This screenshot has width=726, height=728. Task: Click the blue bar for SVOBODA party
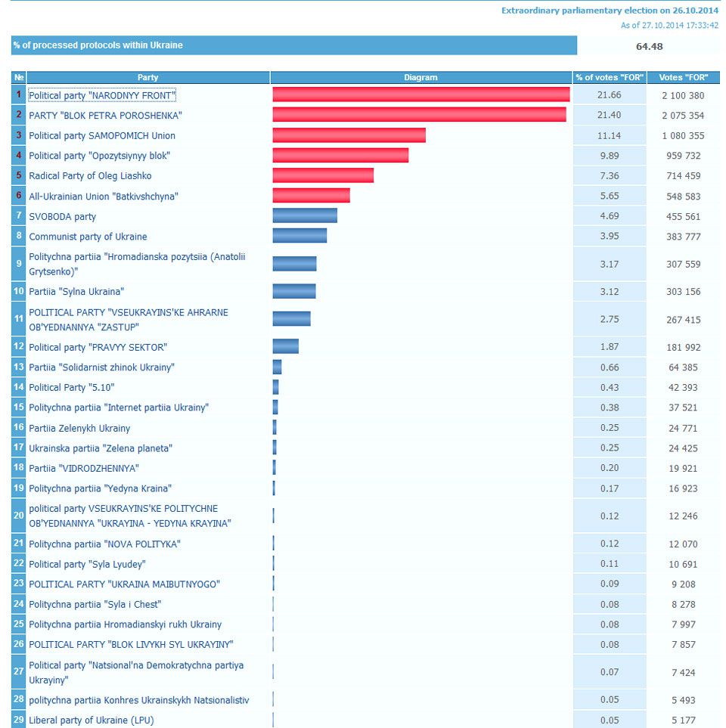pos(305,216)
